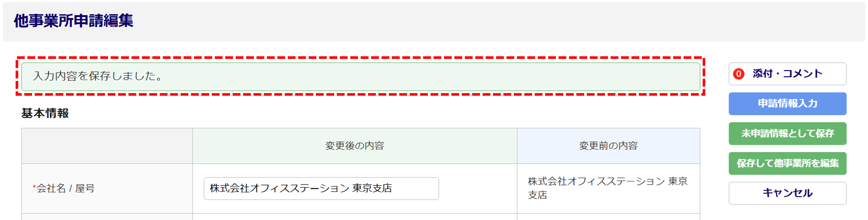
Task: Click the 添付・コメント label text
Action: coord(787,74)
